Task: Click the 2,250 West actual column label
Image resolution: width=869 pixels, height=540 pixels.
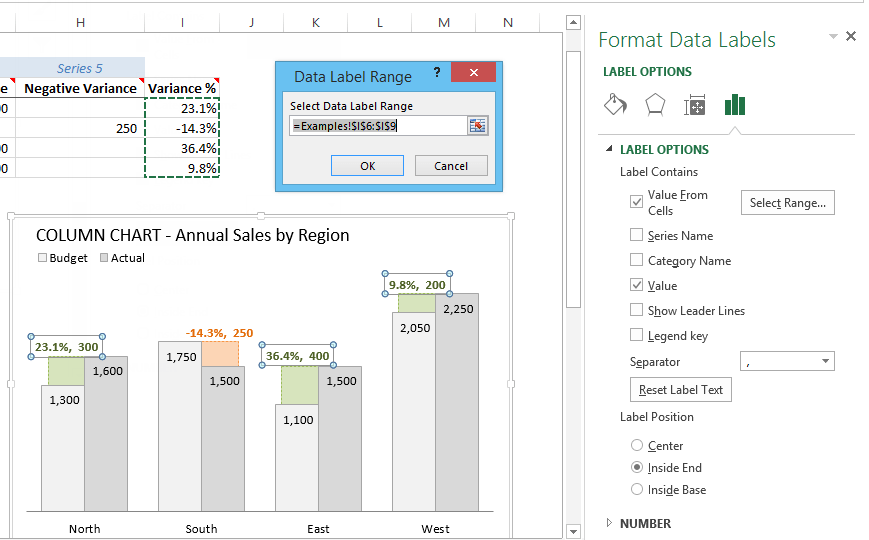Action: pos(458,309)
